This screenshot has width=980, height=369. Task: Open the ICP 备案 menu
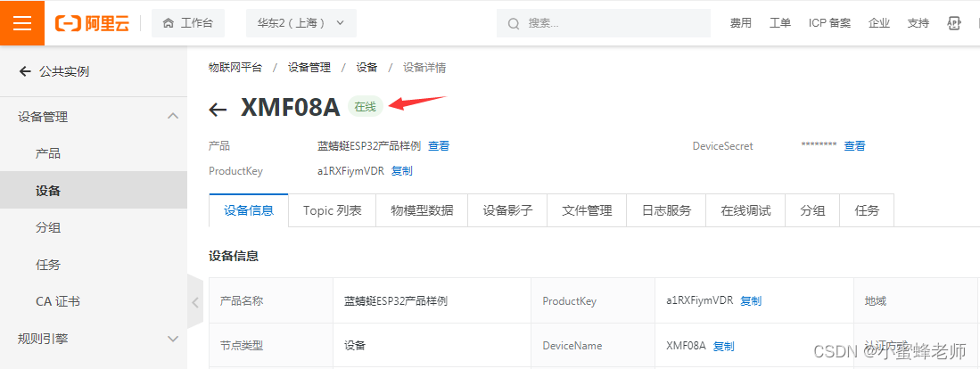point(829,23)
